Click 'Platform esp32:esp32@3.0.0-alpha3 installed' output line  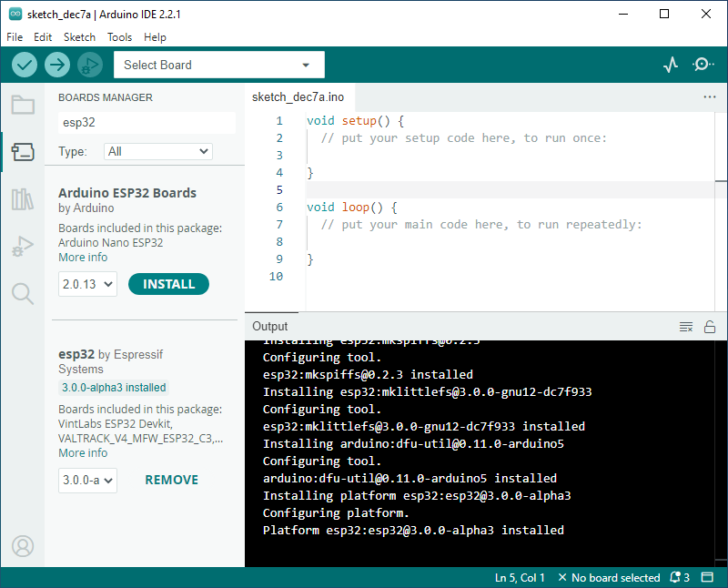coord(413,530)
